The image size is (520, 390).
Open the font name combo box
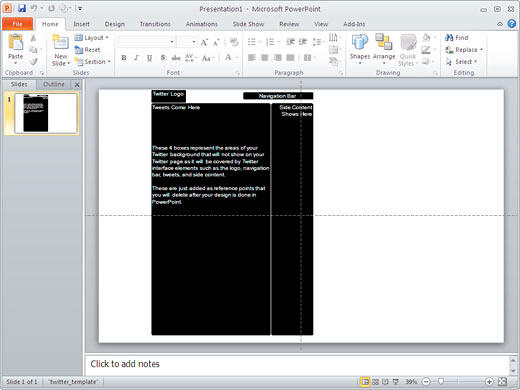tap(147, 42)
